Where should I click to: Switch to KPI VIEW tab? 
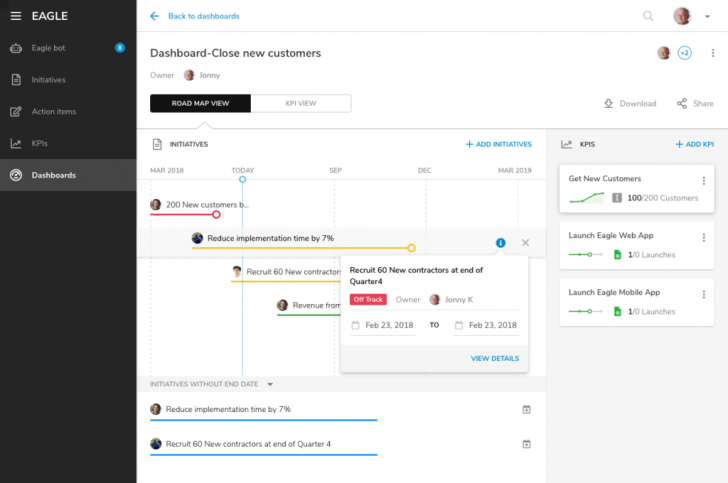click(301, 104)
